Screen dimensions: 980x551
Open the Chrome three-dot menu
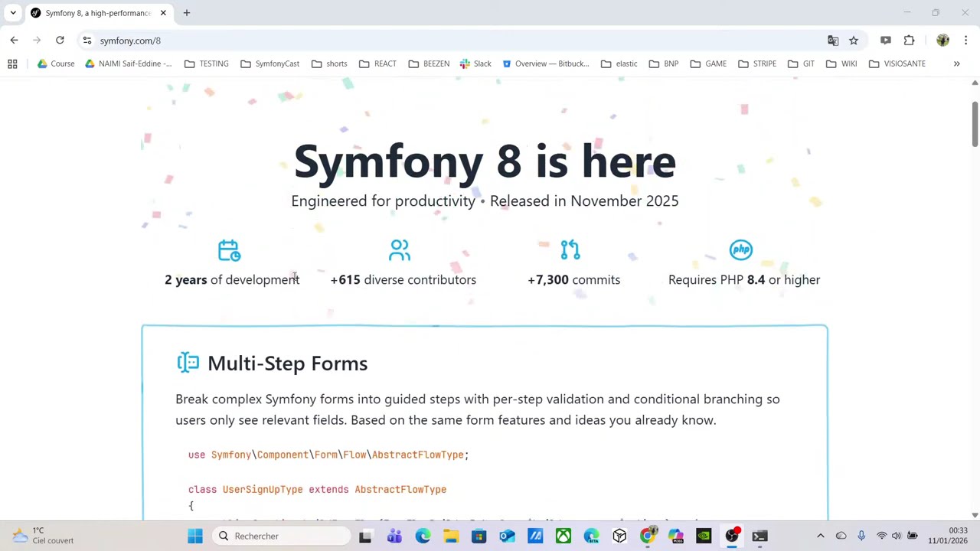[965, 41]
